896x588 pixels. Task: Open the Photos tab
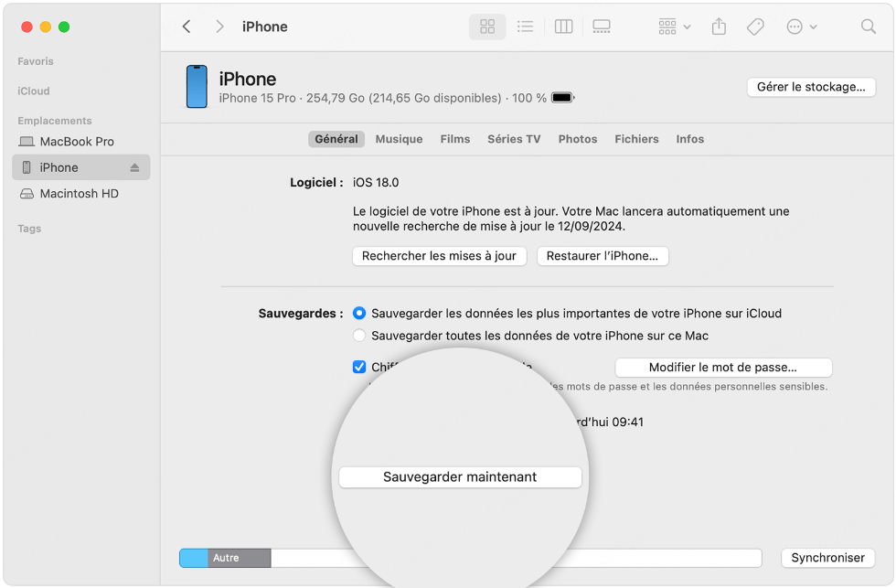click(578, 139)
